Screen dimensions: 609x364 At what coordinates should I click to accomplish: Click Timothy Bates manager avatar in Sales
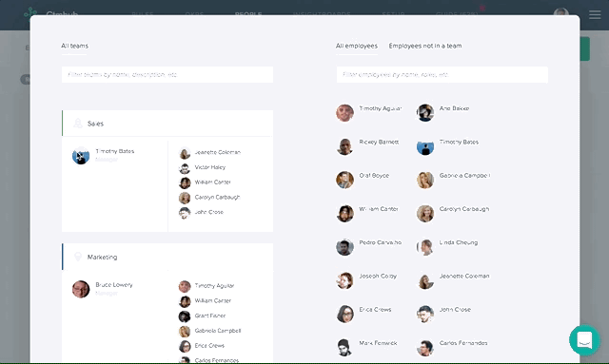click(x=81, y=155)
